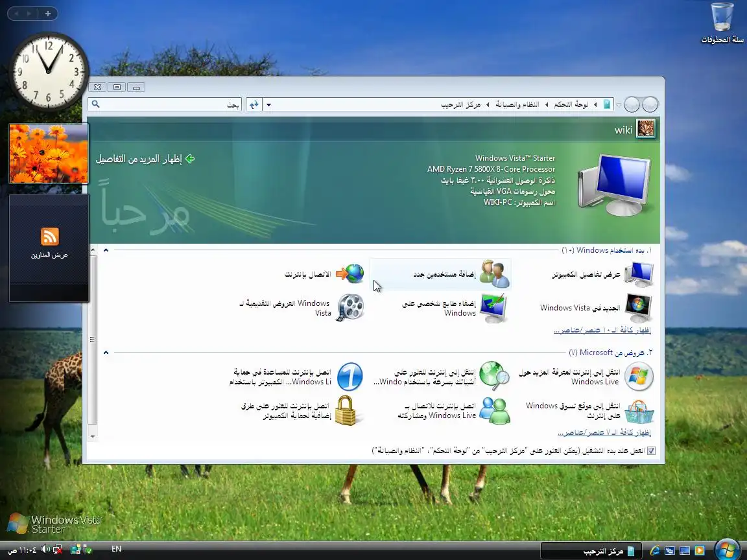Click the volume speaker tray icon
Screen dimensions: 747x560
(46, 550)
